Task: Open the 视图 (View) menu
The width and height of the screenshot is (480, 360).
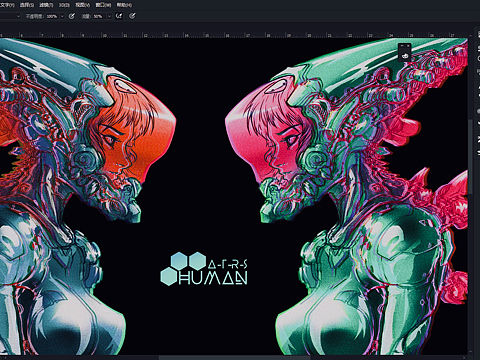Action: point(82,5)
